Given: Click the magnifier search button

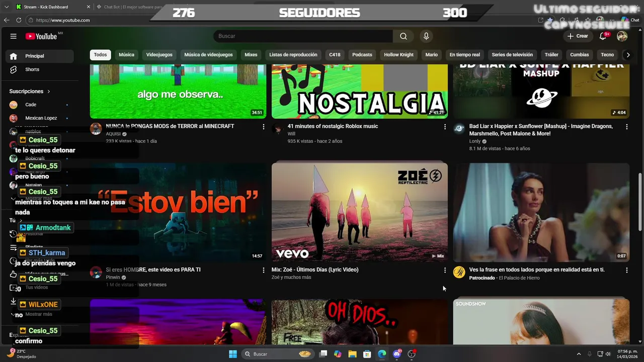Looking at the screenshot, I should pos(404,36).
